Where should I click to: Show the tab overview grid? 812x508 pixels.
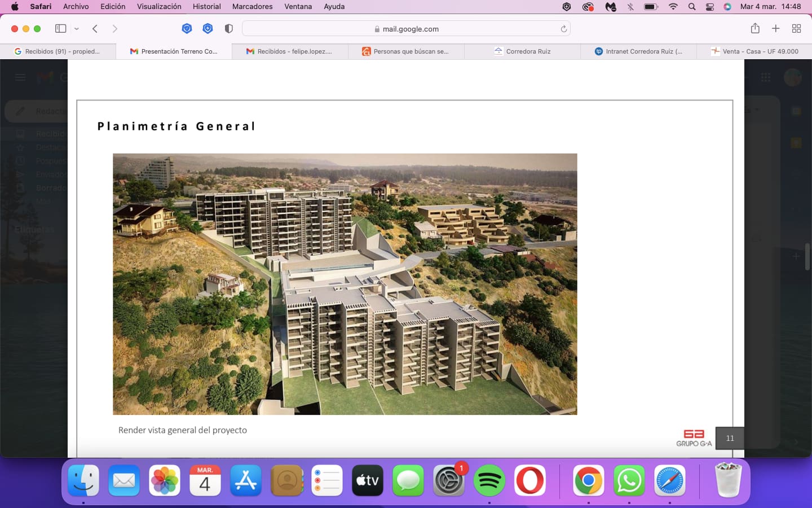pos(796,29)
